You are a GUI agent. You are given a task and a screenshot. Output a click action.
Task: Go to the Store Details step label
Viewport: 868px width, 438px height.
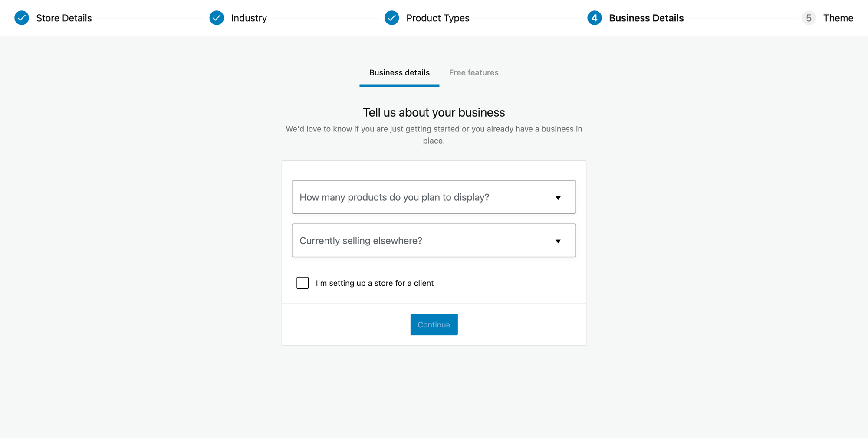64,18
